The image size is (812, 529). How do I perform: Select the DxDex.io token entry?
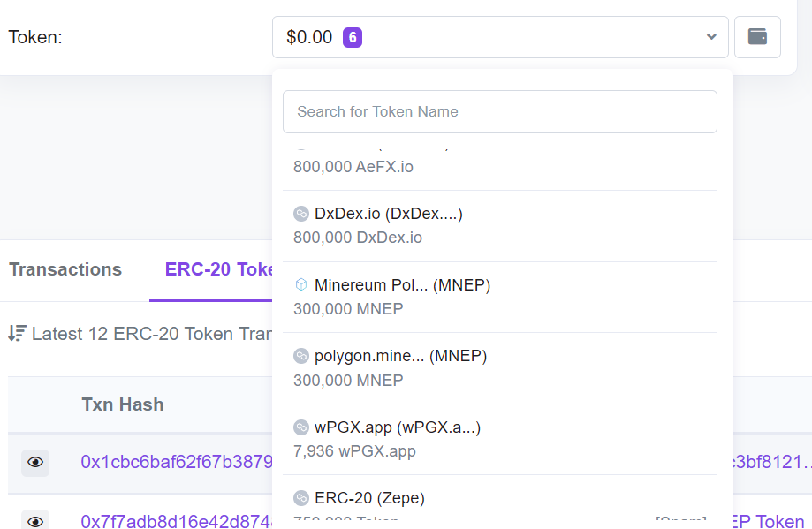(500, 226)
